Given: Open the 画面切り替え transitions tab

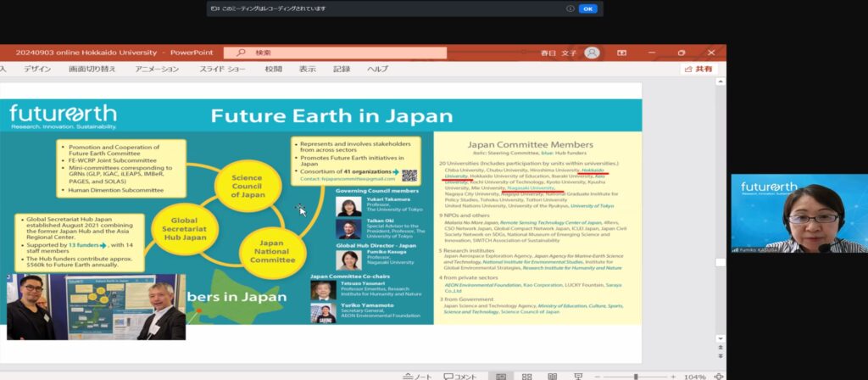Looking at the screenshot, I should click(x=92, y=70).
